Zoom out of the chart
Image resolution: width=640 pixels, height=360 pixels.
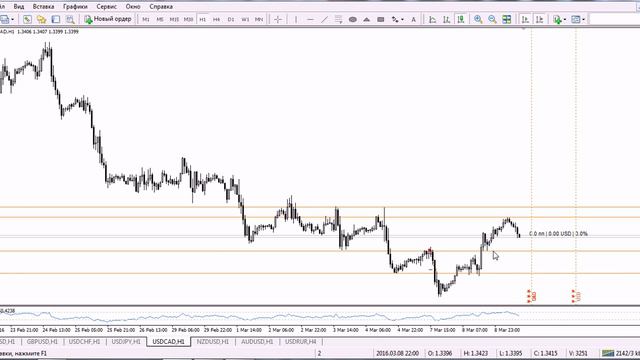pyautogui.click(x=492, y=19)
